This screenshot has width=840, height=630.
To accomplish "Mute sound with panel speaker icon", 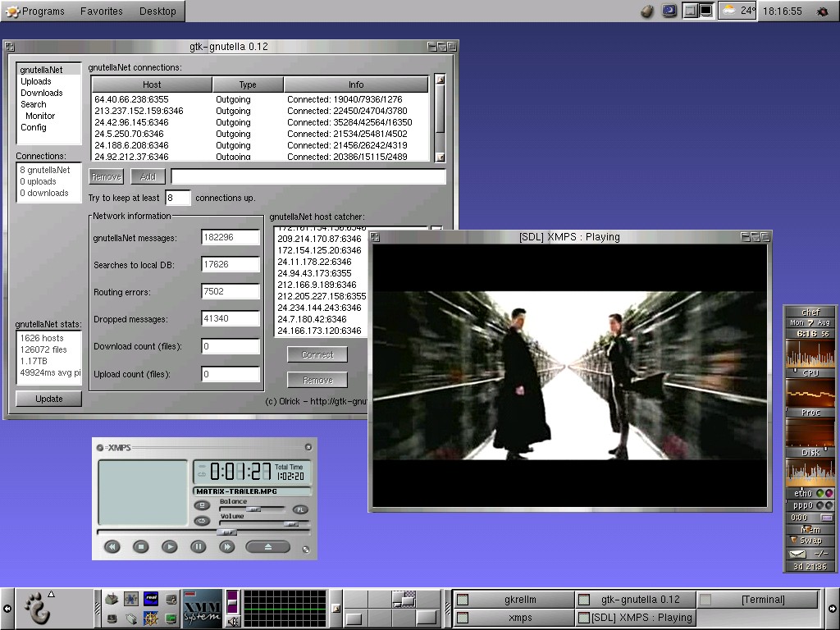I will (x=233, y=622).
